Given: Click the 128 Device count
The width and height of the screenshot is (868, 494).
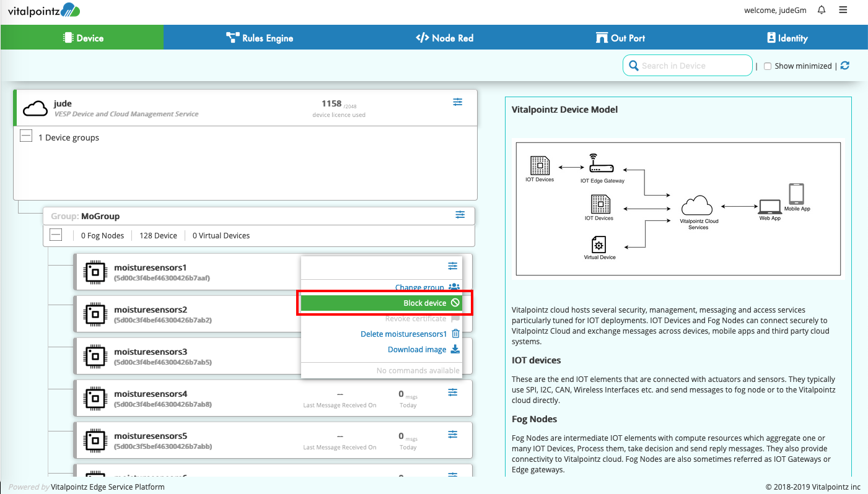Looking at the screenshot, I should 158,235.
